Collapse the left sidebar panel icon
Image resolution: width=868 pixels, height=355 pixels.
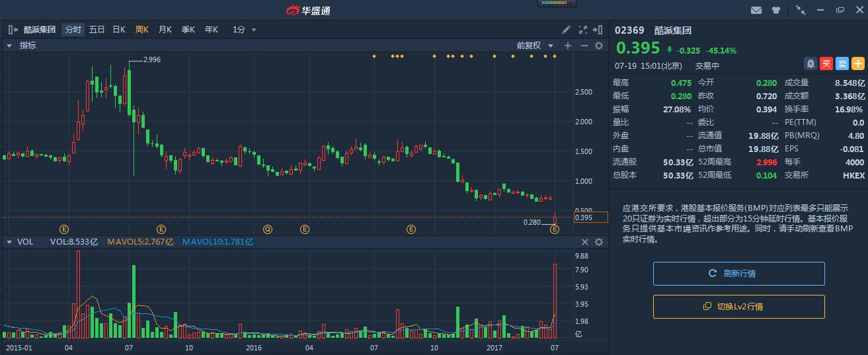pos(13,30)
